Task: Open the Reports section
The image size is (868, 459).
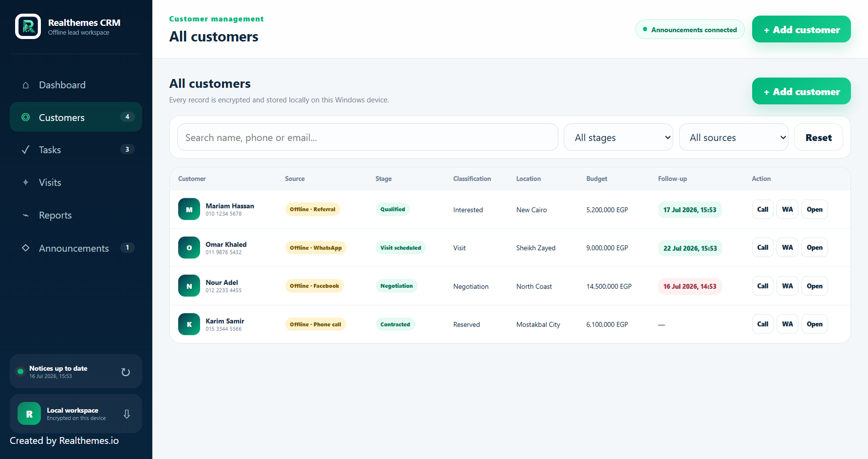Action: click(x=76, y=215)
